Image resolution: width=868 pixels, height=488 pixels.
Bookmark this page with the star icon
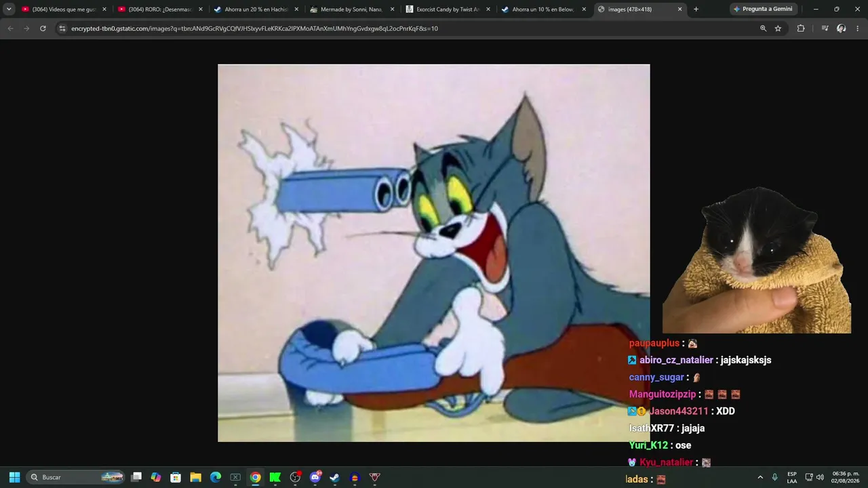[x=778, y=28]
